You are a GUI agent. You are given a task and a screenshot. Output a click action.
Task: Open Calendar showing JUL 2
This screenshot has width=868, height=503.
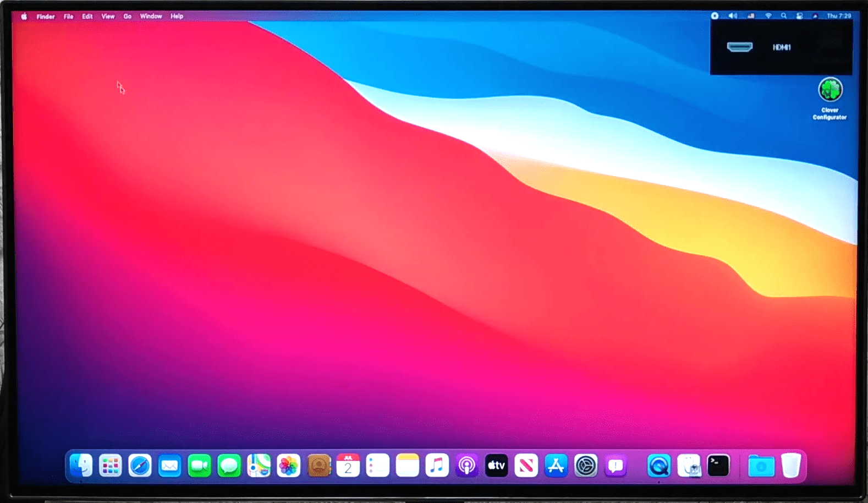click(x=348, y=466)
